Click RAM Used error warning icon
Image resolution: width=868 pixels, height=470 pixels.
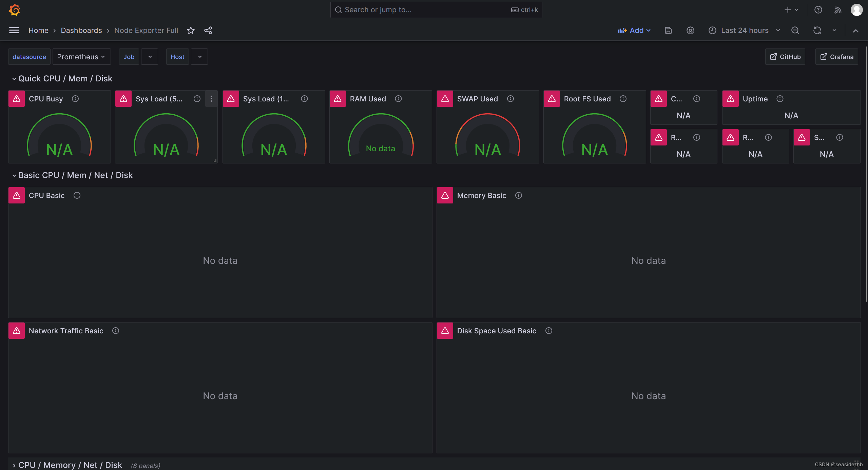tap(338, 99)
